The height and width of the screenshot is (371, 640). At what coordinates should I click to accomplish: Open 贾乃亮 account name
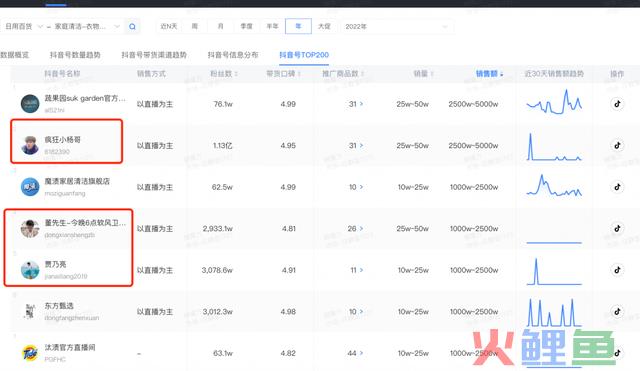pyautogui.click(x=55, y=264)
